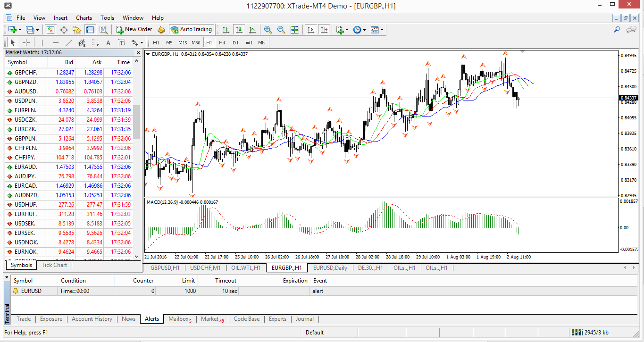Toggle the Market Watch window icon

coord(50,30)
